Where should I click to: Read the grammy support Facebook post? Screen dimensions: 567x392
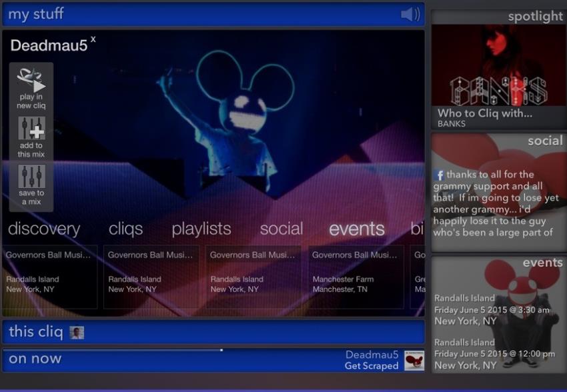coord(496,203)
